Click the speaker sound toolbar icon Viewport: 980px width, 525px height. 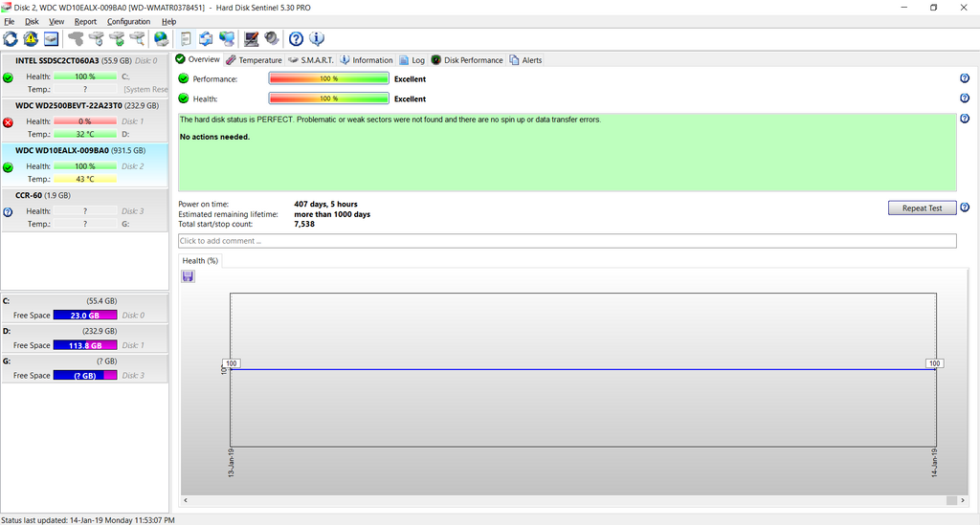point(271,38)
